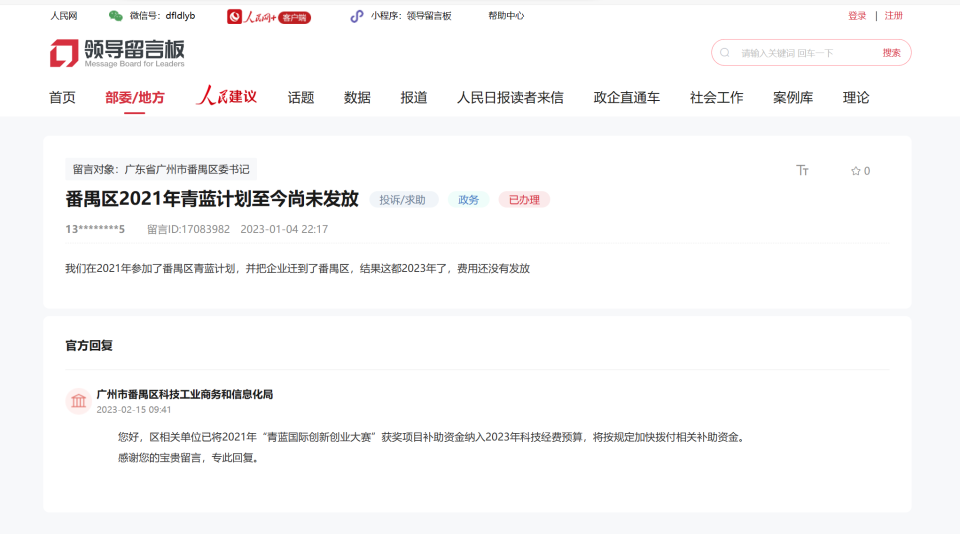Select the 部委/地方 nav tab

[135, 97]
